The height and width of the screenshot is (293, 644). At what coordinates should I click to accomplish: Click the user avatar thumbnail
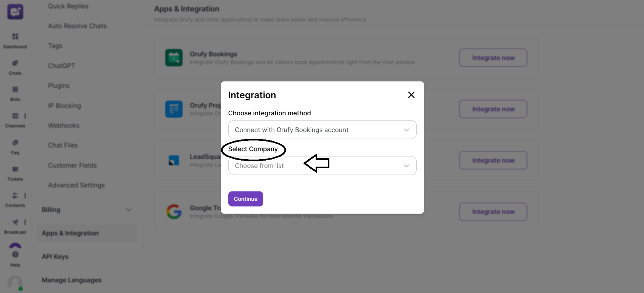click(x=15, y=283)
